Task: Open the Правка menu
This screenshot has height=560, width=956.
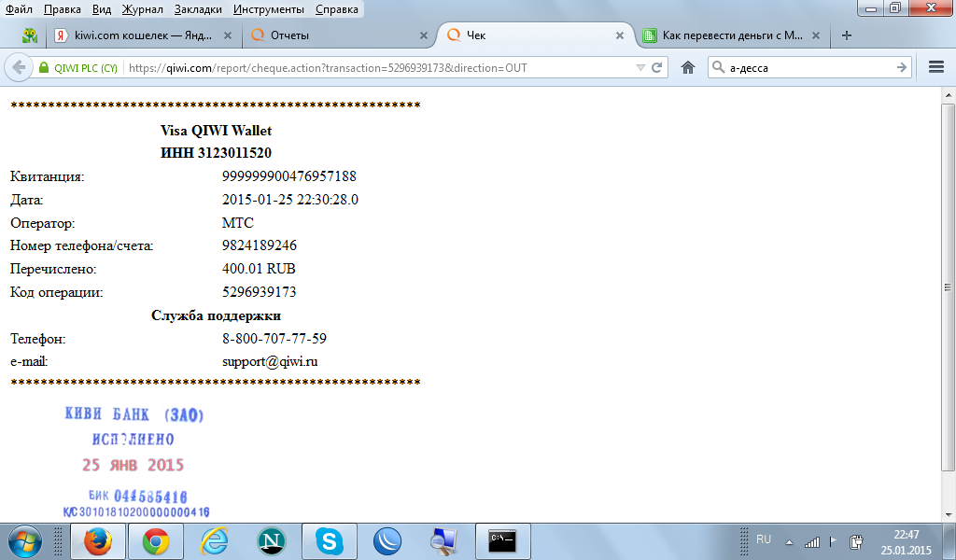Action: [x=63, y=9]
